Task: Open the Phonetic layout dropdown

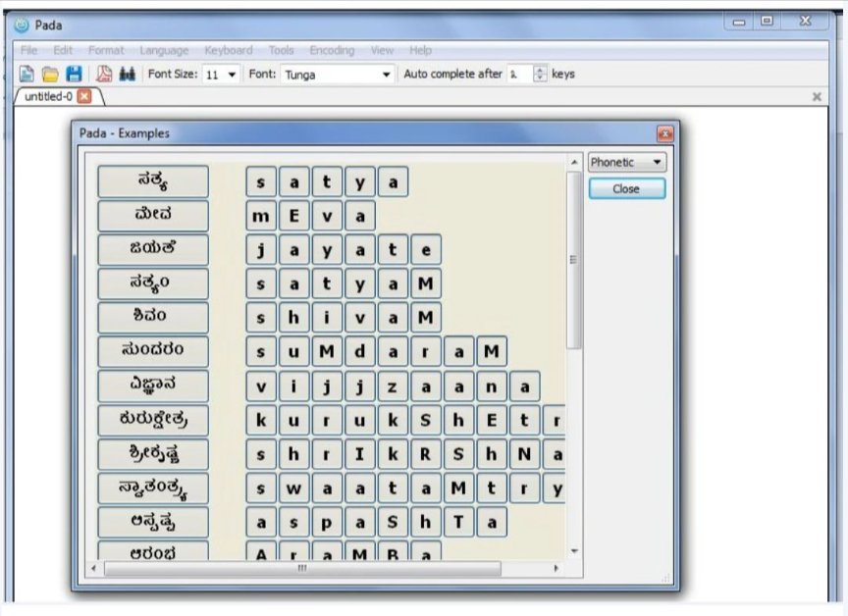Action: click(x=626, y=162)
